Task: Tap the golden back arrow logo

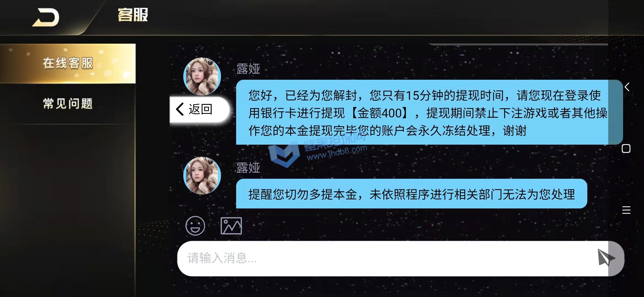Action: (46, 17)
